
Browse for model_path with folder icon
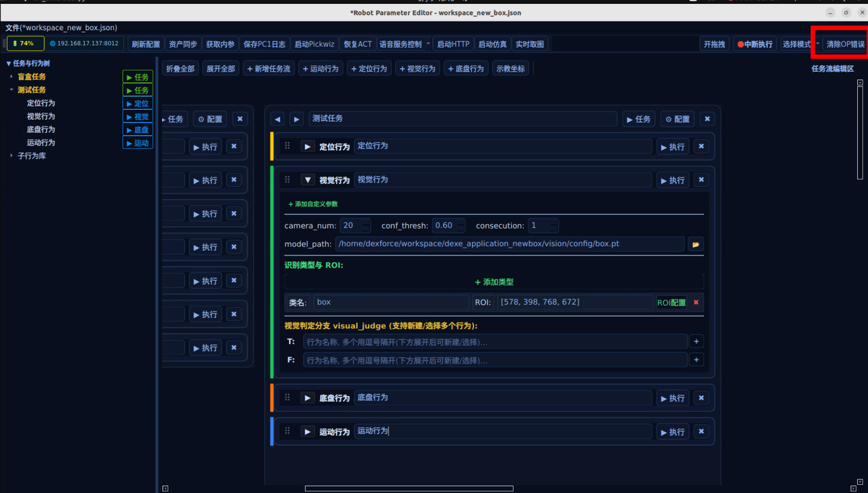695,244
